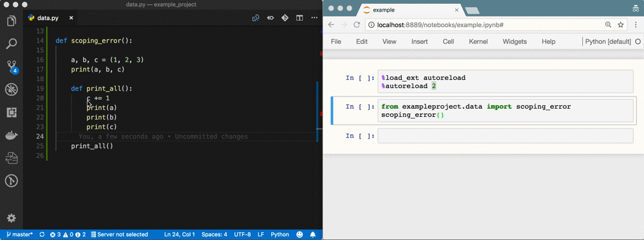
Task: Click the Python language mode selector
Action: 279,235
